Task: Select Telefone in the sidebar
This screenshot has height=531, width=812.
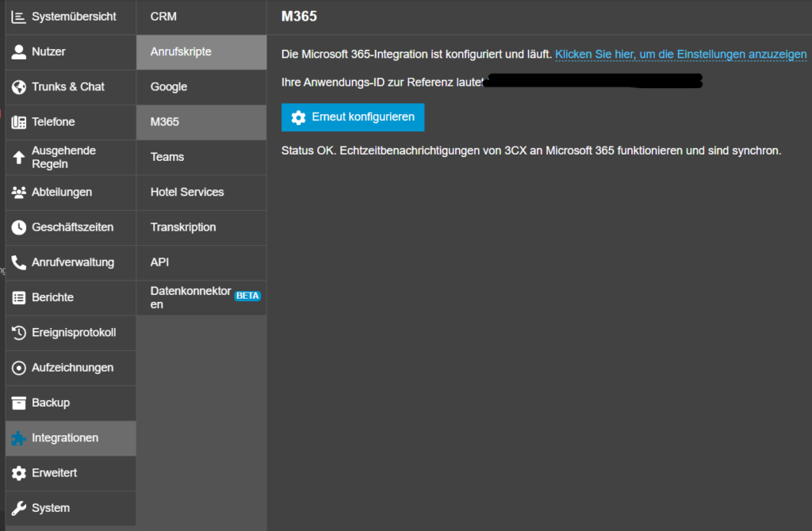Action: click(x=71, y=122)
